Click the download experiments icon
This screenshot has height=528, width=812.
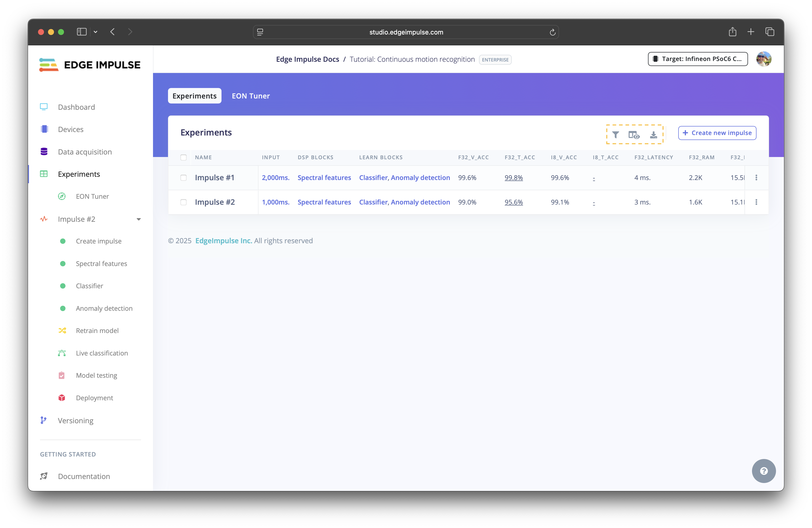(x=653, y=135)
